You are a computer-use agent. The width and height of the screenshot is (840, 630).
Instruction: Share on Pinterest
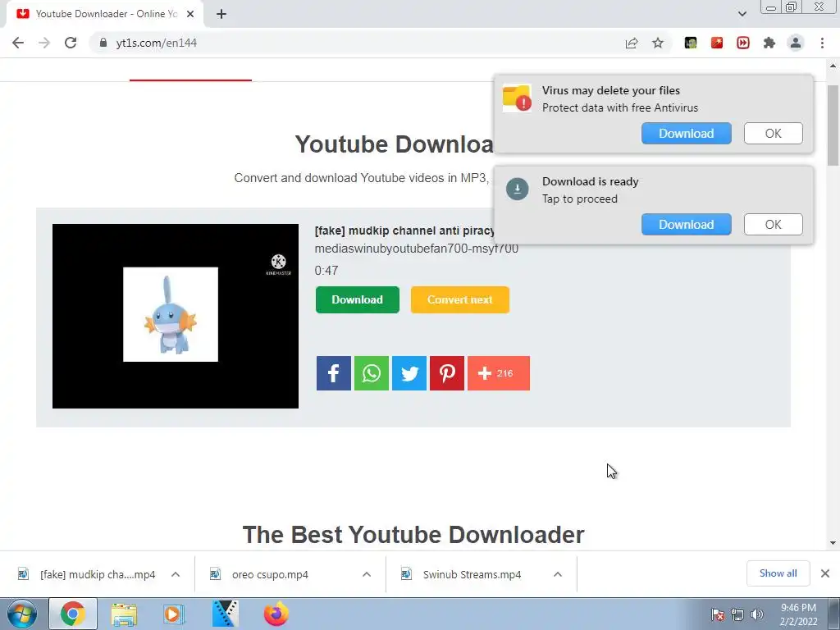click(x=447, y=373)
